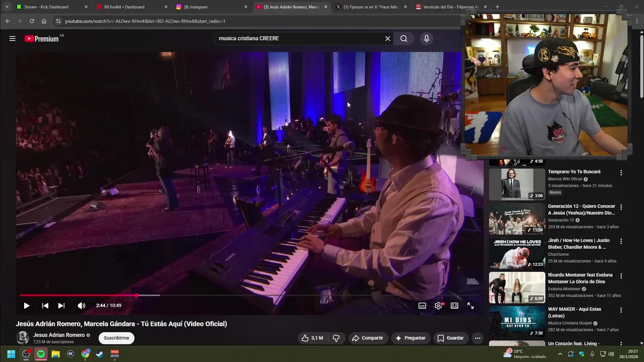Open Spotify from the taskbar

[x=41, y=354]
